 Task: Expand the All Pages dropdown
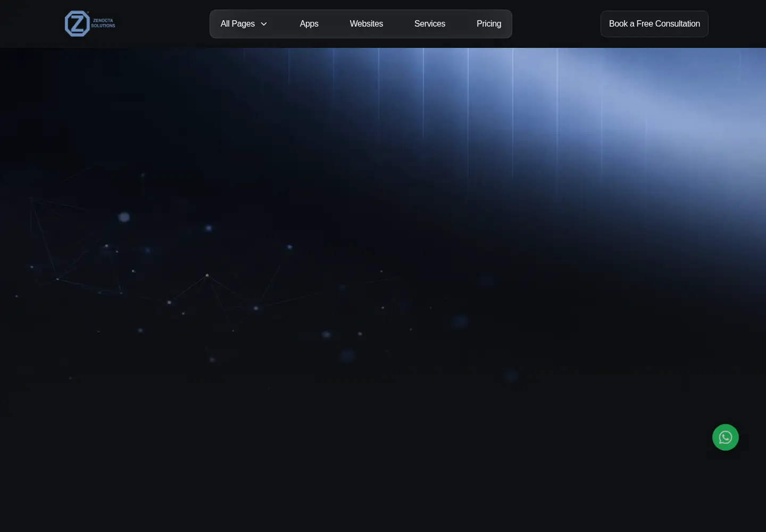(244, 24)
